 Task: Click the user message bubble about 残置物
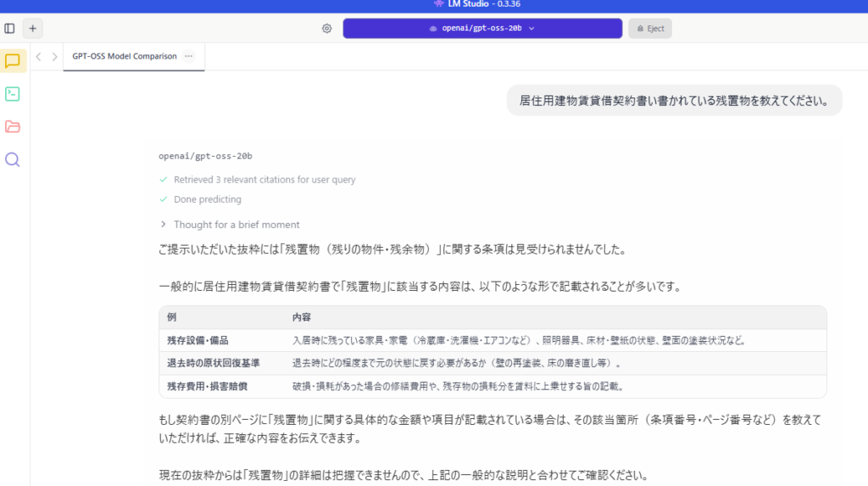tap(674, 101)
